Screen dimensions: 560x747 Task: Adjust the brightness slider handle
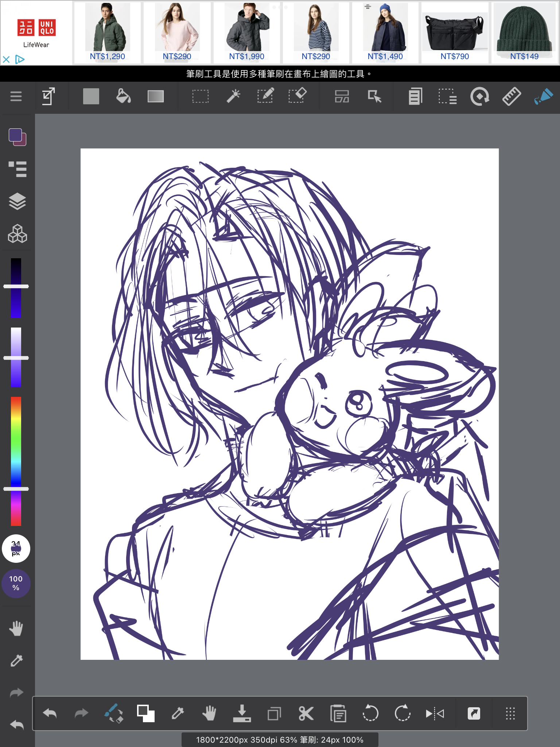click(16, 286)
